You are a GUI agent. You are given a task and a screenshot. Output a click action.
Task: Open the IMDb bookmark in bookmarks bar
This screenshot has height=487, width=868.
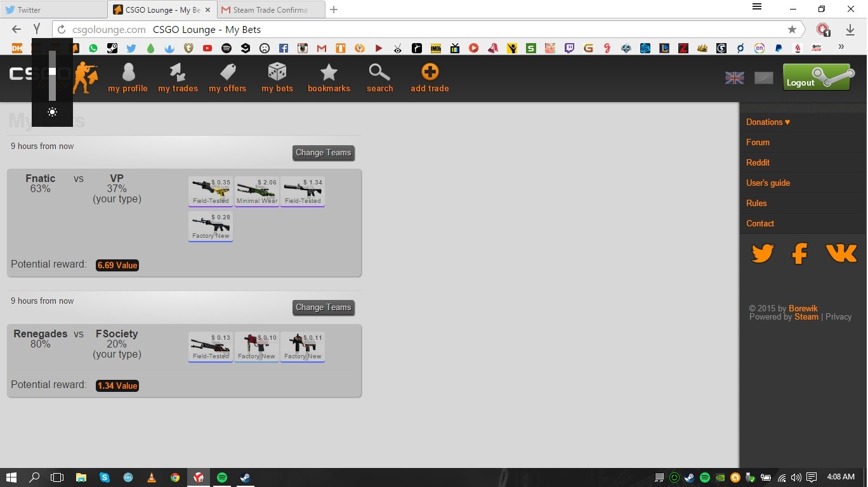coord(436,48)
